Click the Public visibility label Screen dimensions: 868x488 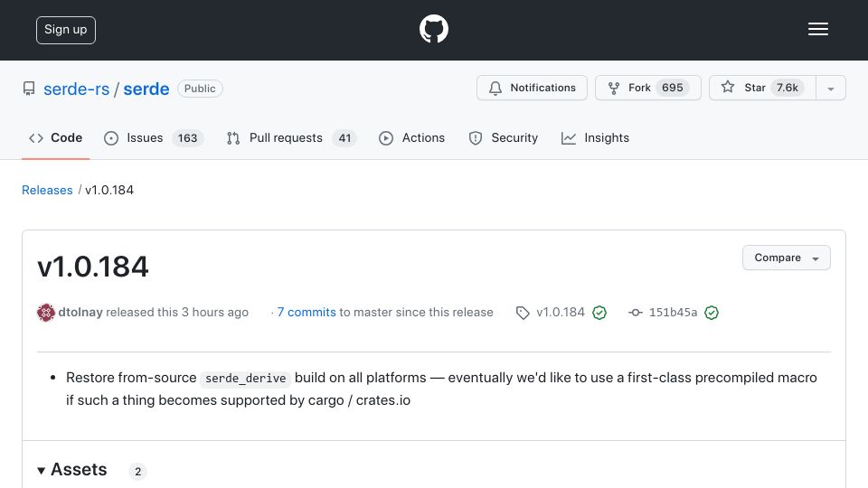coord(200,89)
